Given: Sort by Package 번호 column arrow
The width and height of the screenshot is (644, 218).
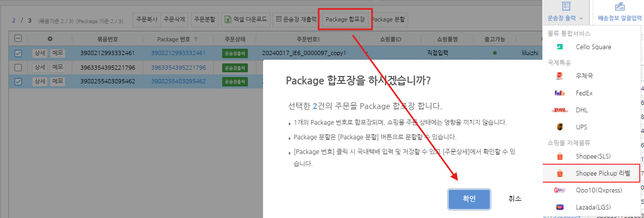Looking at the screenshot, I should pyautogui.click(x=195, y=39).
